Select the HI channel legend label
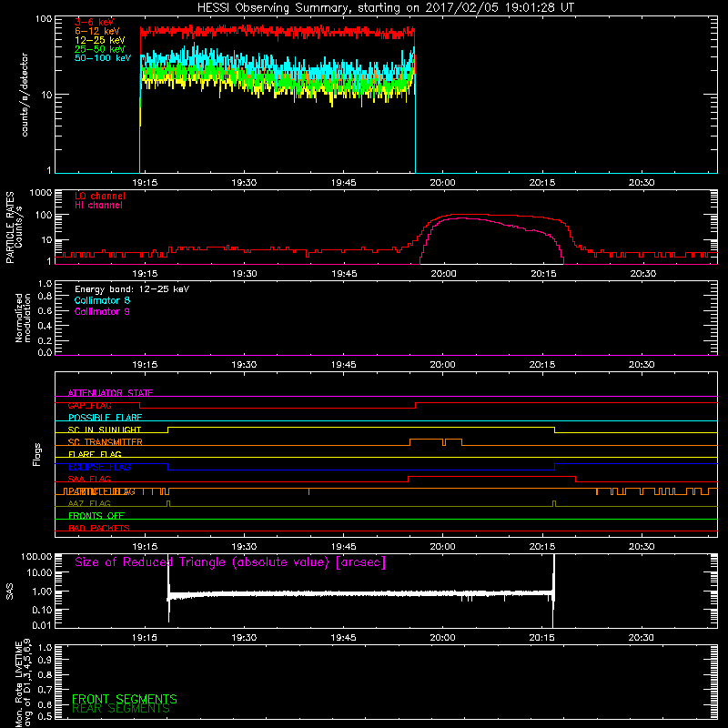Screen dimensions: 728x728 coord(98,206)
